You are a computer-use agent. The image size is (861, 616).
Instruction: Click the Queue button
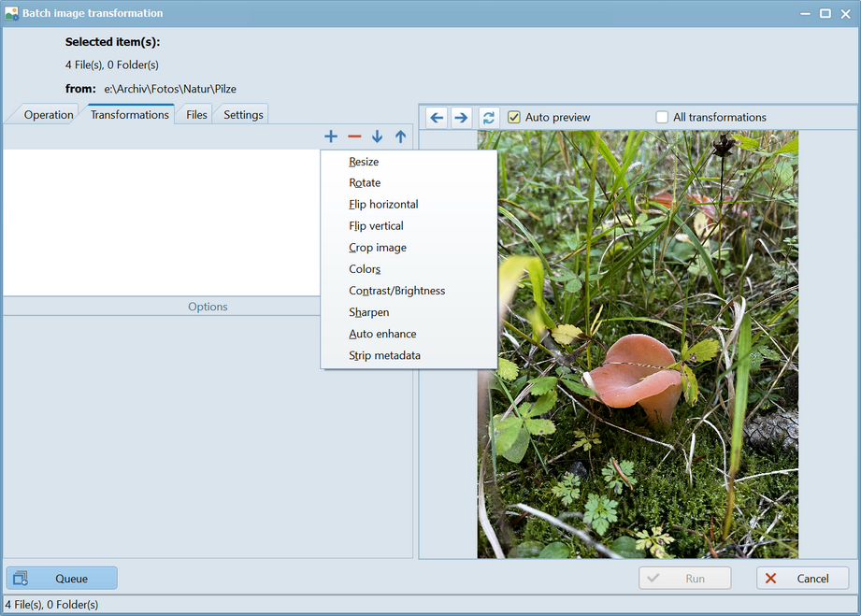click(x=62, y=579)
